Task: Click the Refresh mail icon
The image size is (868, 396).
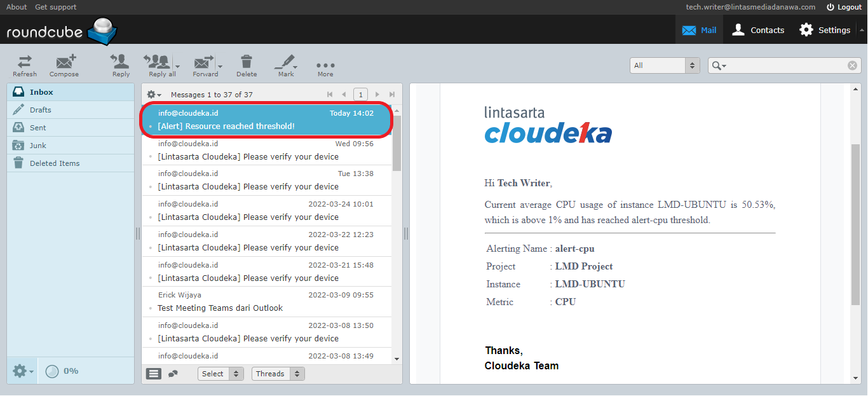Action: [x=25, y=65]
